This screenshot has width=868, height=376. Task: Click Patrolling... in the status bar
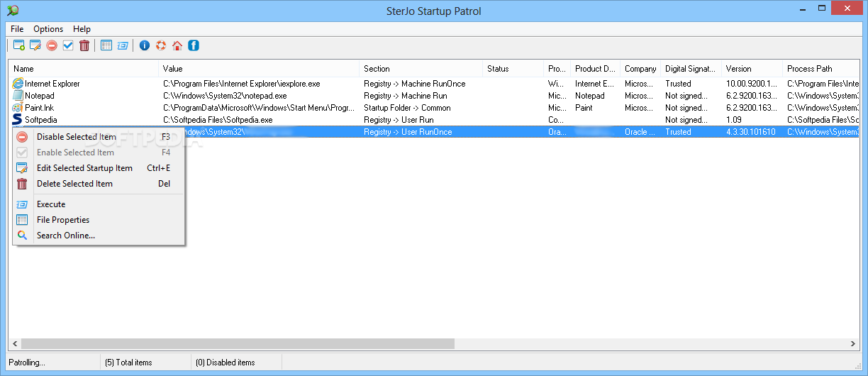[x=27, y=363]
